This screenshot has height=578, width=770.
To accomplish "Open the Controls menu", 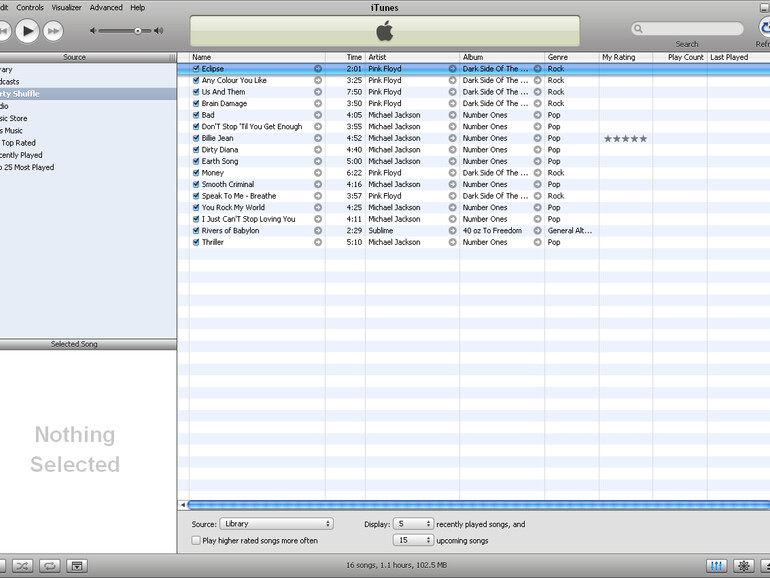I will [x=30, y=7].
